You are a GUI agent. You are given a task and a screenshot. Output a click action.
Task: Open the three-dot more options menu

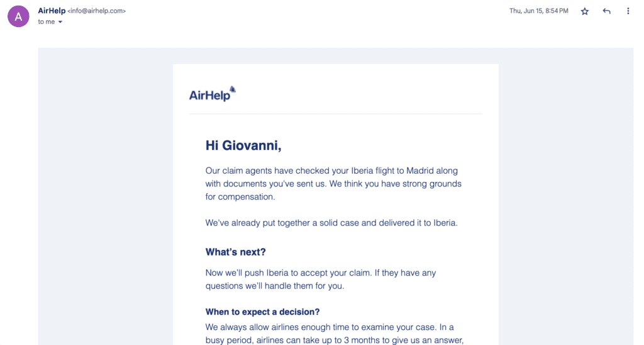coord(628,11)
